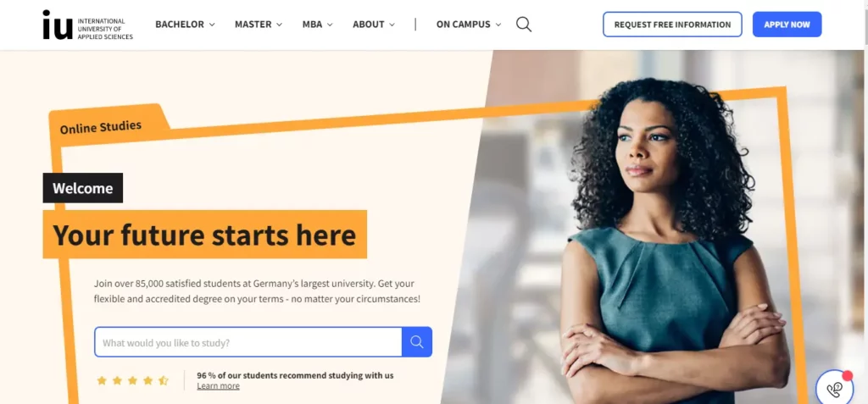Expand the On Campus dropdown chevron
The image size is (868, 404).
[498, 25]
